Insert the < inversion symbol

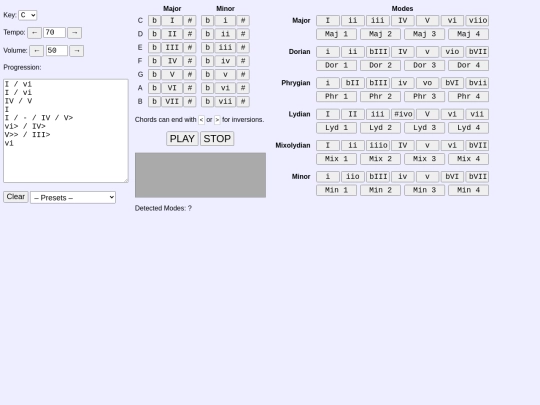[201, 120]
